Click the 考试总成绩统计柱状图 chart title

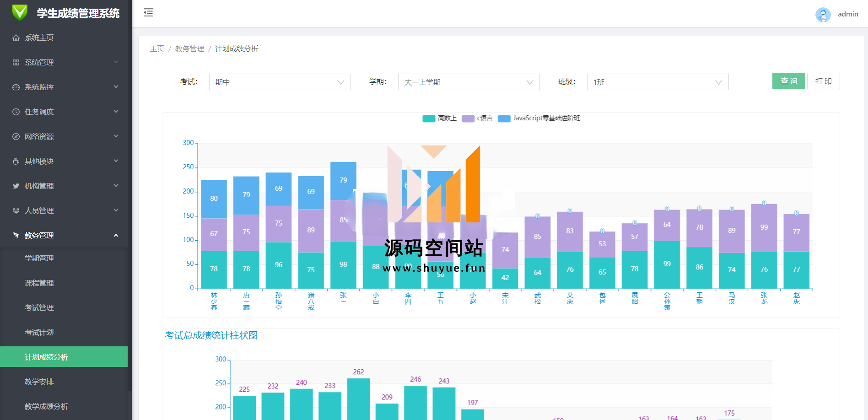click(211, 335)
